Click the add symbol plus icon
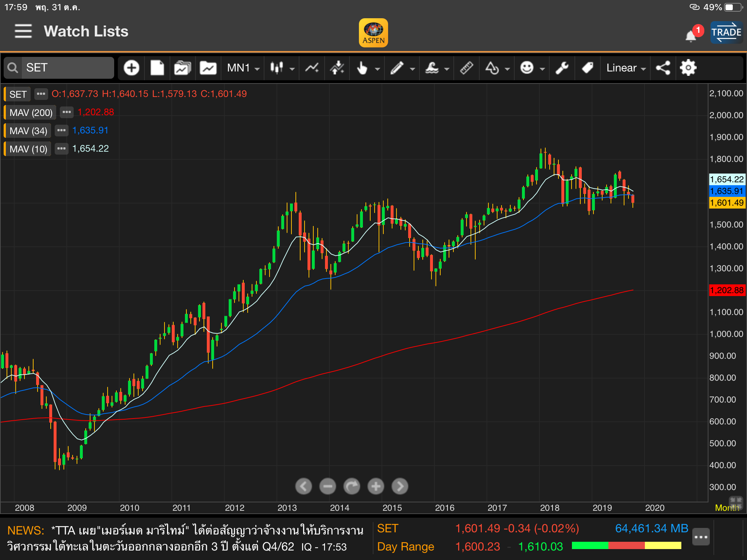The width and height of the screenshot is (747, 560). point(131,68)
